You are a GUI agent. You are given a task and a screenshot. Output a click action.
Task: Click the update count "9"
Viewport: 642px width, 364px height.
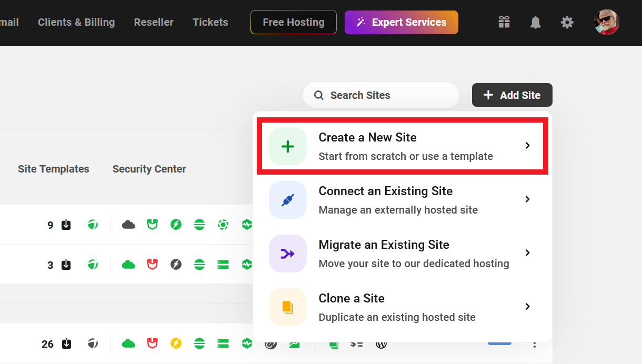click(x=51, y=225)
